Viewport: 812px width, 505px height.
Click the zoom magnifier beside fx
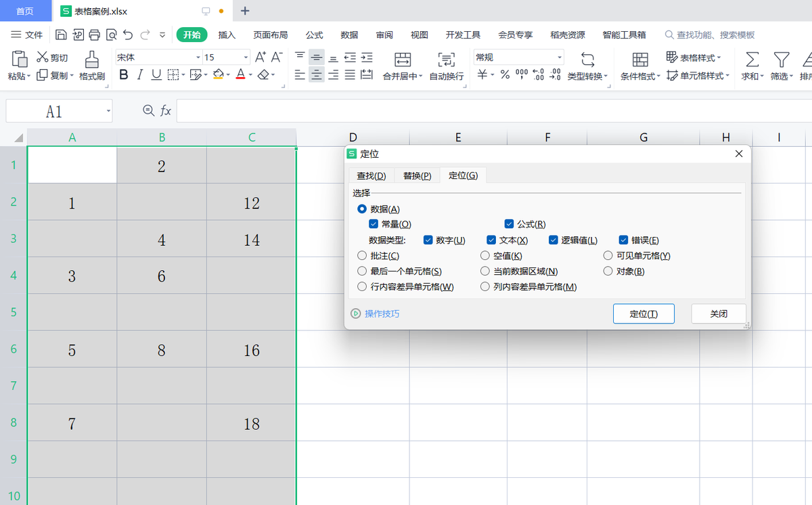(149, 110)
